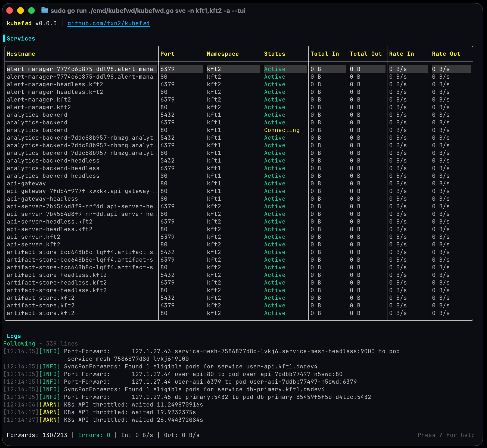The width and height of the screenshot is (487, 448).
Task: Click the Errors: 0 status indicator
Action: click(x=94, y=435)
